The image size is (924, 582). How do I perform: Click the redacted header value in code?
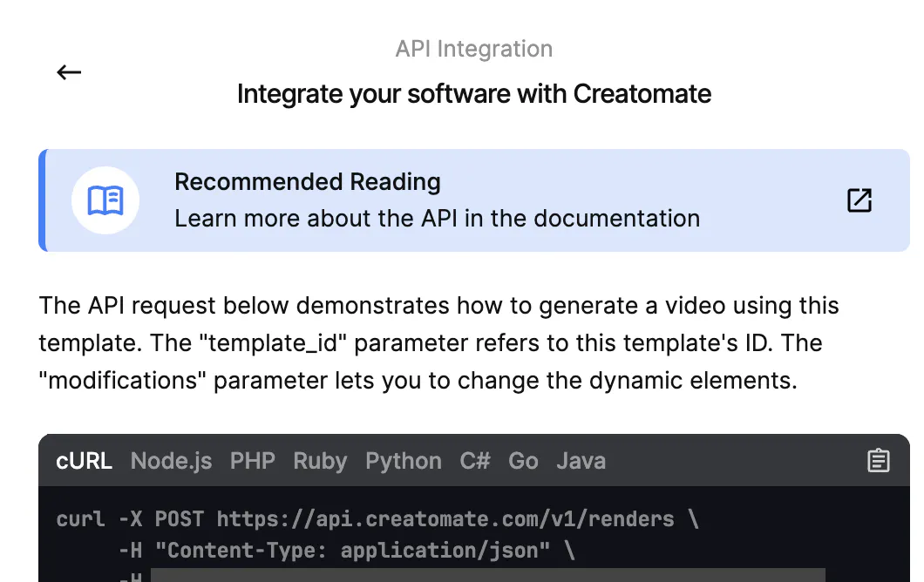[x=488, y=575]
